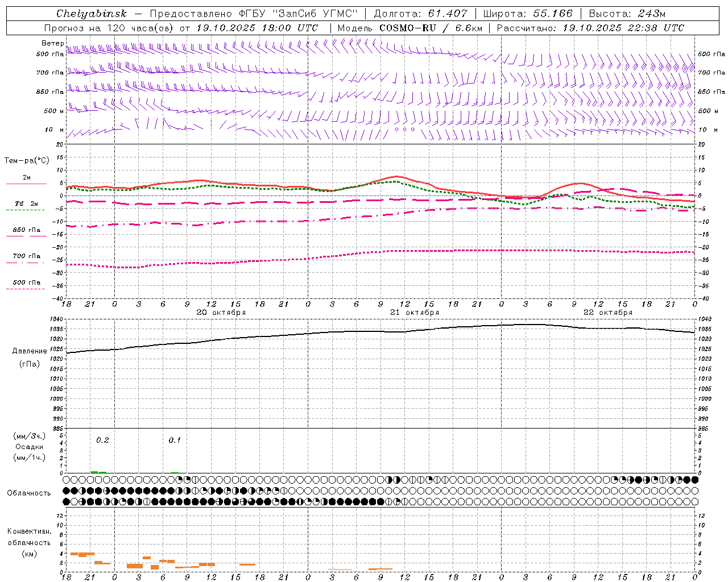Screen dimensions: 728x582
Task: Click the '20 октября' date label
Action: coord(221,313)
